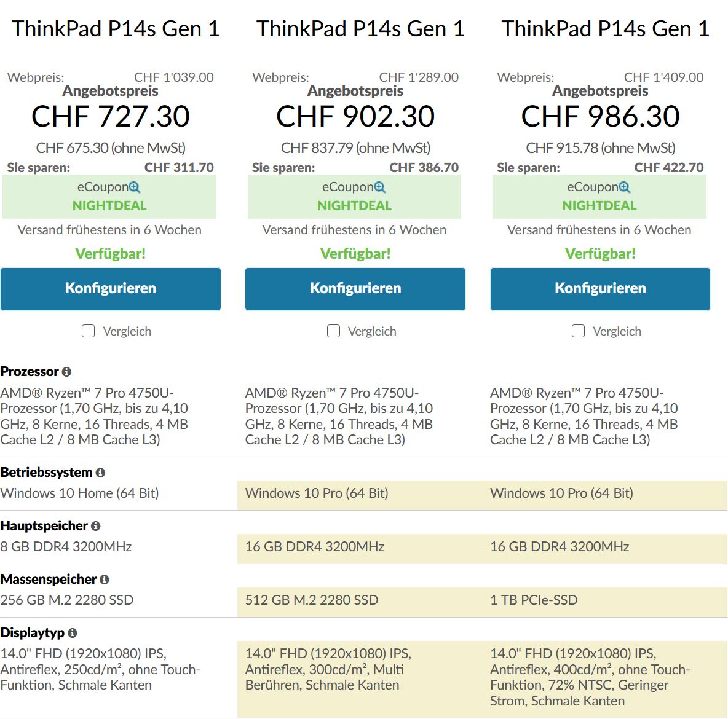728x719 pixels.
Task: Open first ThinkPad P14s Gen 1 title
Action: [x=116, y=29]
